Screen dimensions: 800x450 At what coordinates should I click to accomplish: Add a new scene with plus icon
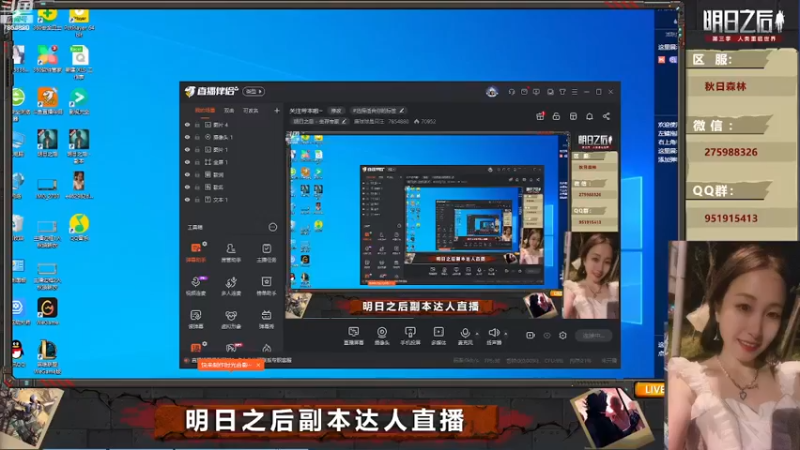(277, 110)
